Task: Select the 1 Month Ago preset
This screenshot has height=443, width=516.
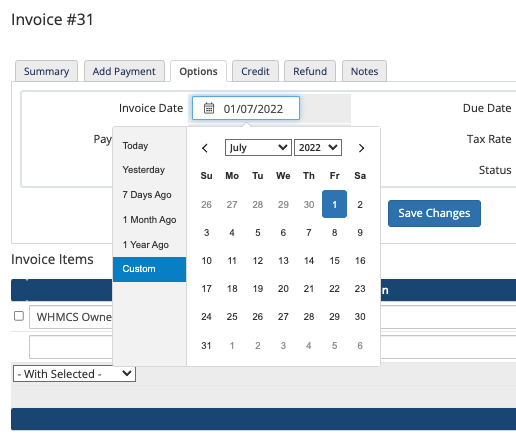Action: [149, 220]
